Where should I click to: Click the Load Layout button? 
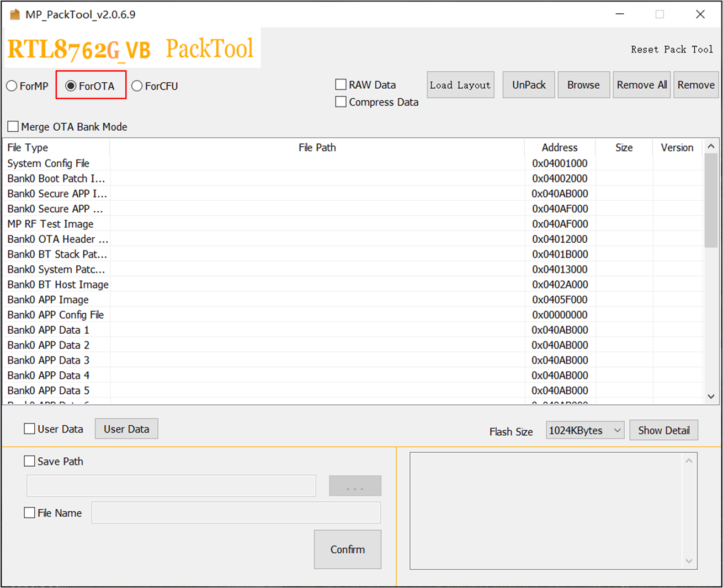(x=460, y=85)
